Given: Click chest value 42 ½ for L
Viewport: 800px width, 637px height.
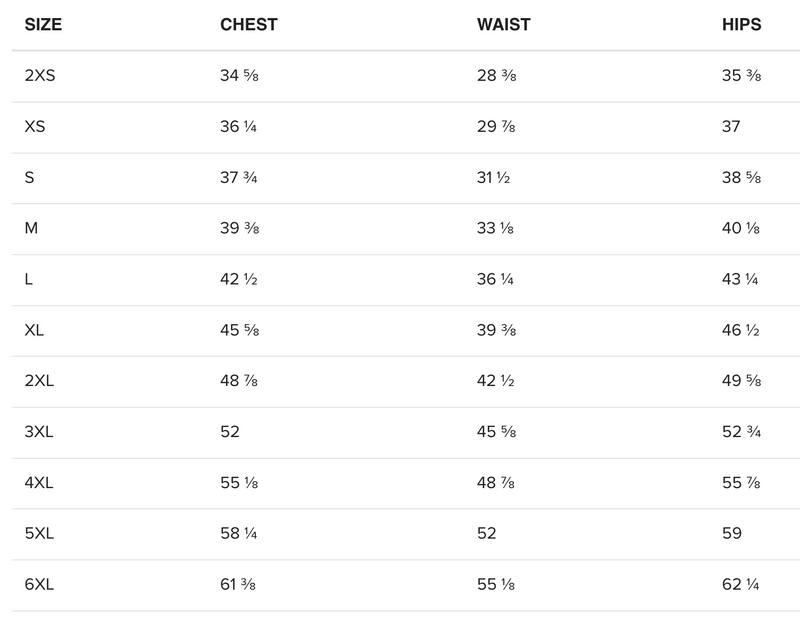Looking at the screenshot, I should click(239, 280).
